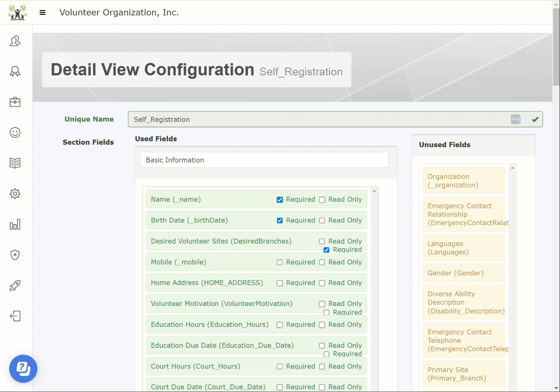Enable Read Only for Birth Date
This screenshot has height=392, width=560.
322,220
